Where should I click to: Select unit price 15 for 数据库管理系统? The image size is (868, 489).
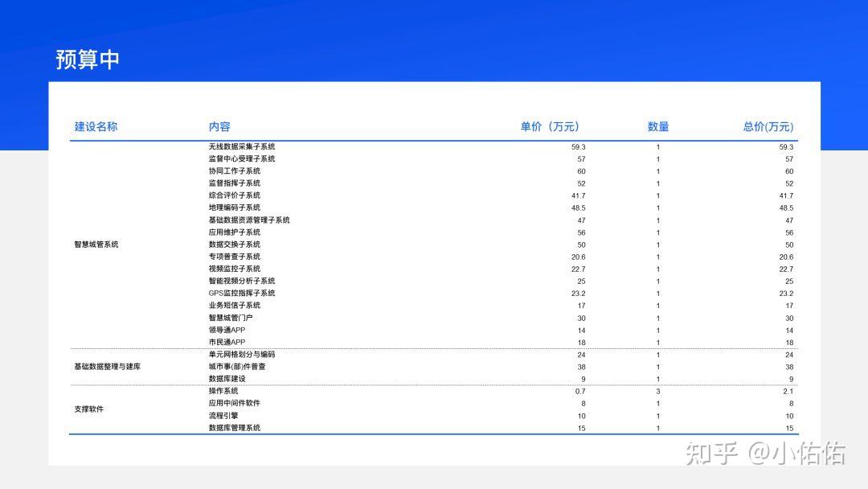[x=581, y=429]
